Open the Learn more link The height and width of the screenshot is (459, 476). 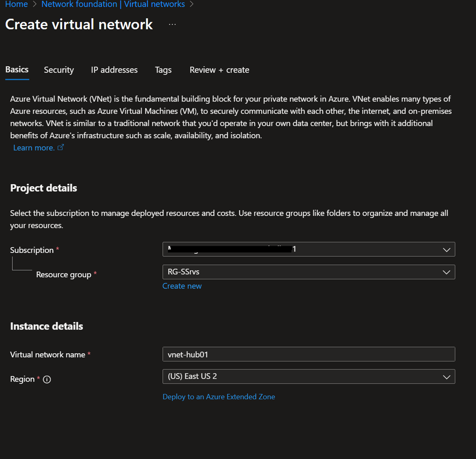pyautogui.click(x=34, y=148)
